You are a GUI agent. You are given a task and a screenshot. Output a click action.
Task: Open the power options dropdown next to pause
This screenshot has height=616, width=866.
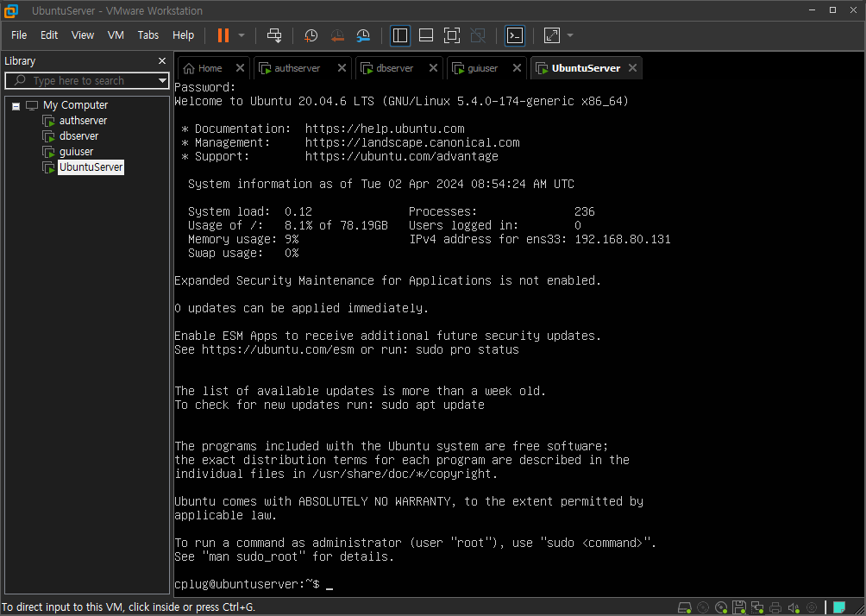[x=242, y=35]
